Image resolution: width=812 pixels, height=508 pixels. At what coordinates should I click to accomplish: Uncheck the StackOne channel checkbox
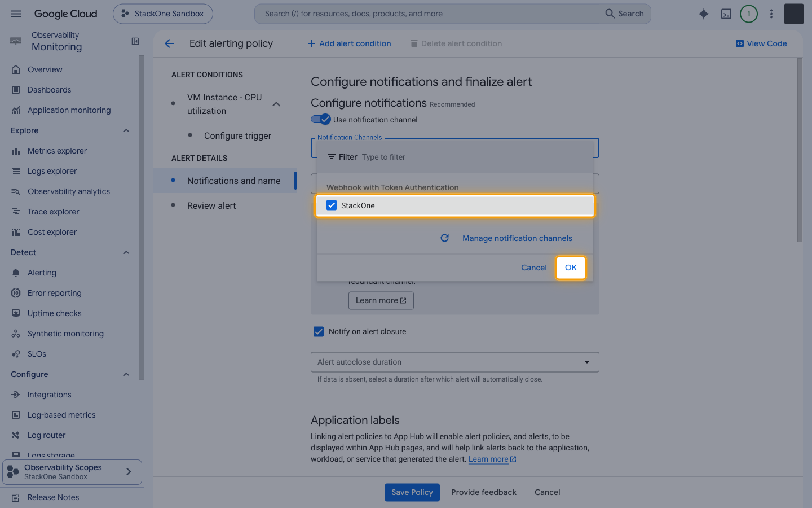(332, 205)
